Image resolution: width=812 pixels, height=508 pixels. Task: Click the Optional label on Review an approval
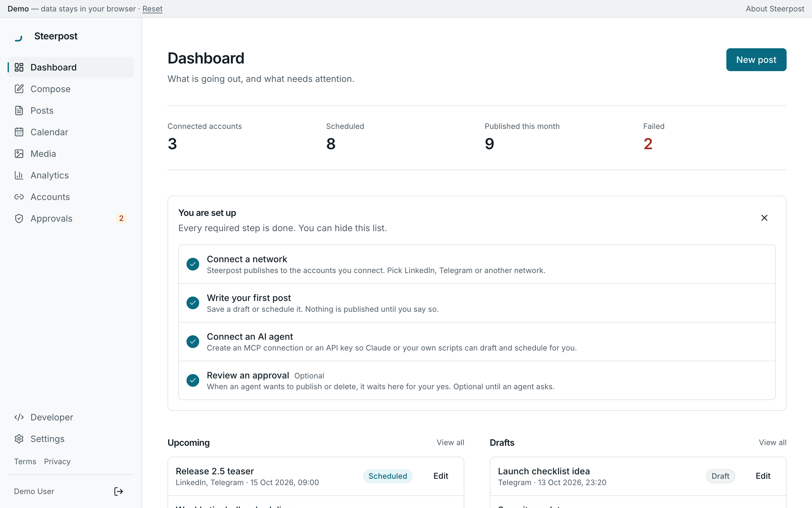click(x=309, y=376)
